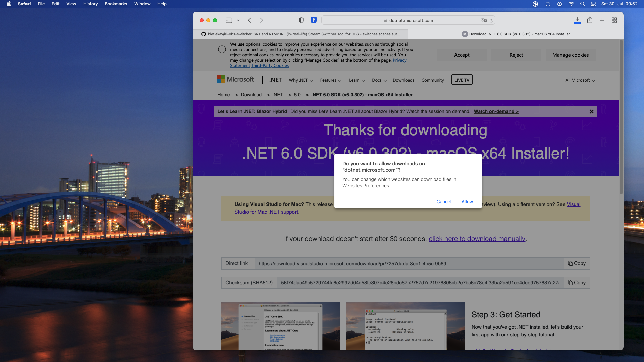Open Manage cookies settings
Screen dimensions: 644x362
571,55
